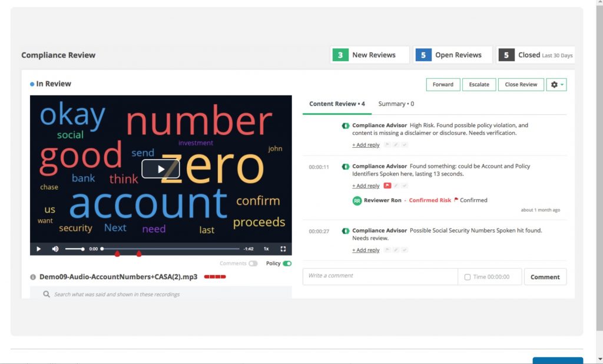This screenshot has height=364, width=603.
Task: Click the checkmark icon on the 00:00:27 comment
Action: 404,250
